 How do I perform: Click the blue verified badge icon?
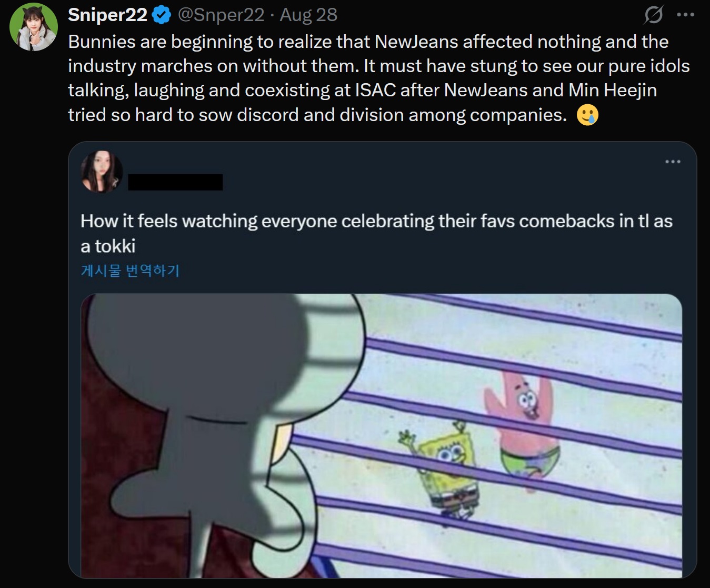click(x=162, y=15)
